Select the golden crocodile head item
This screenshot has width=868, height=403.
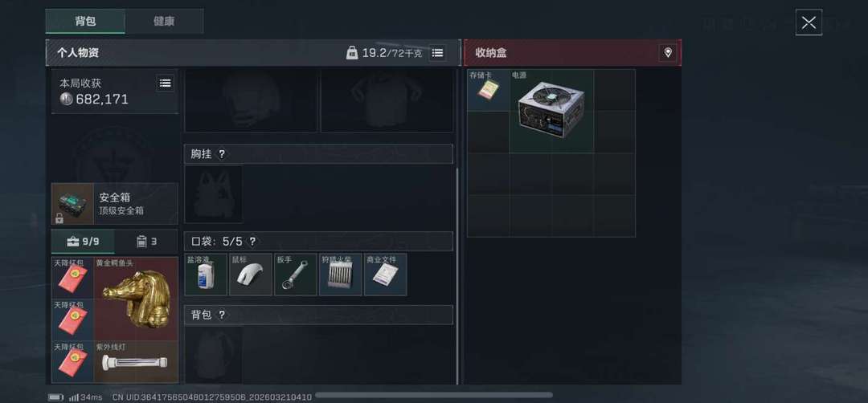click(x=136, y=299)
